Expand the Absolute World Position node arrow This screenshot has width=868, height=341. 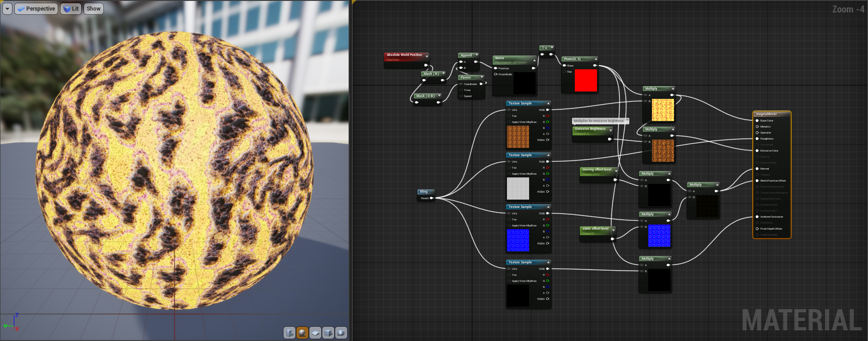427,56
